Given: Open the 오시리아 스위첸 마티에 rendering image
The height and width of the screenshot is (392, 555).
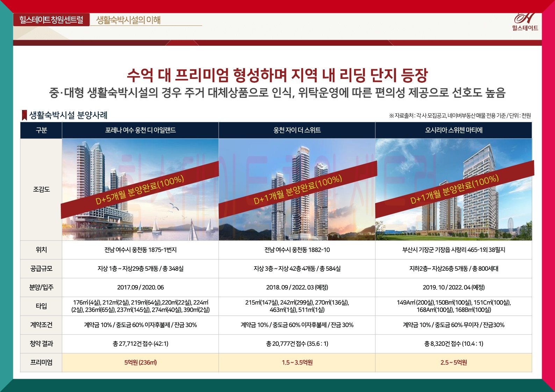Looking at the screenshot, I should (454, 190).
